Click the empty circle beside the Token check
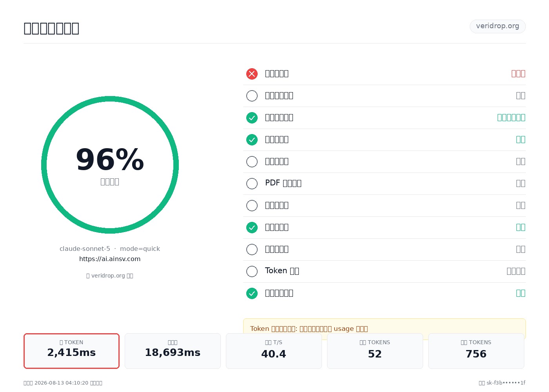The height and width of the screenshot is (392, 549). point(252,271)
